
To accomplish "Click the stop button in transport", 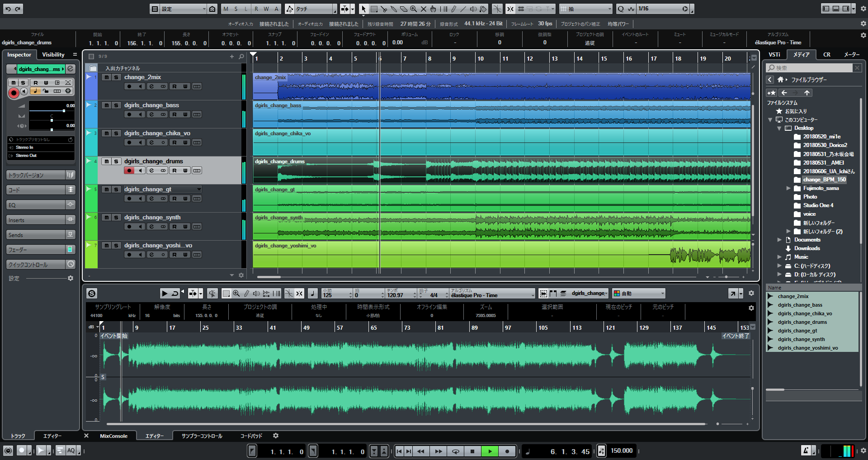I will click(472, 451).
